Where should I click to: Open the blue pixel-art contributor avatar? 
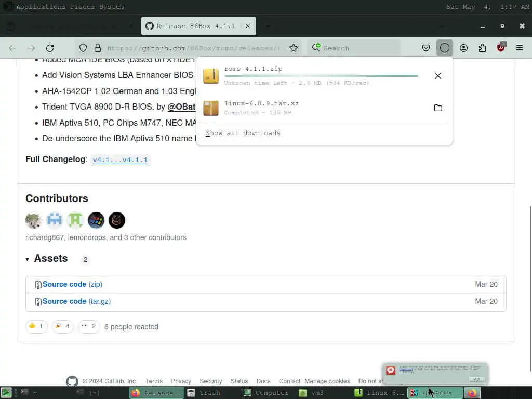coord(55,220)
